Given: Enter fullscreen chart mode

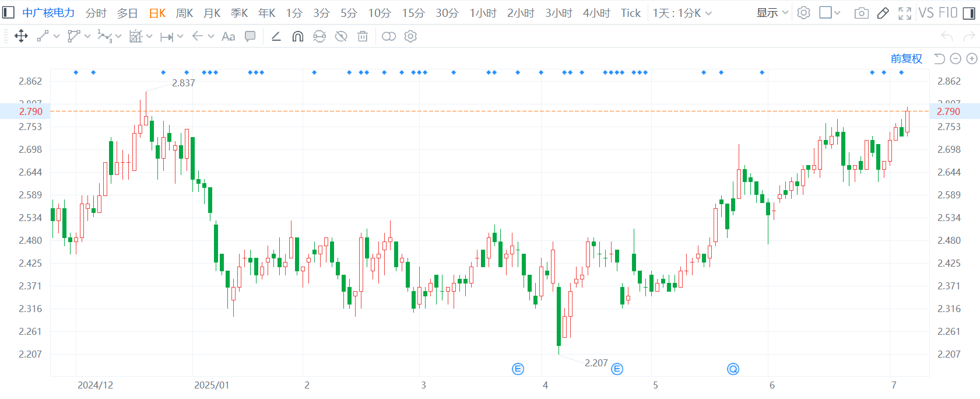Looking at the screenshot, I should [904, 13].
